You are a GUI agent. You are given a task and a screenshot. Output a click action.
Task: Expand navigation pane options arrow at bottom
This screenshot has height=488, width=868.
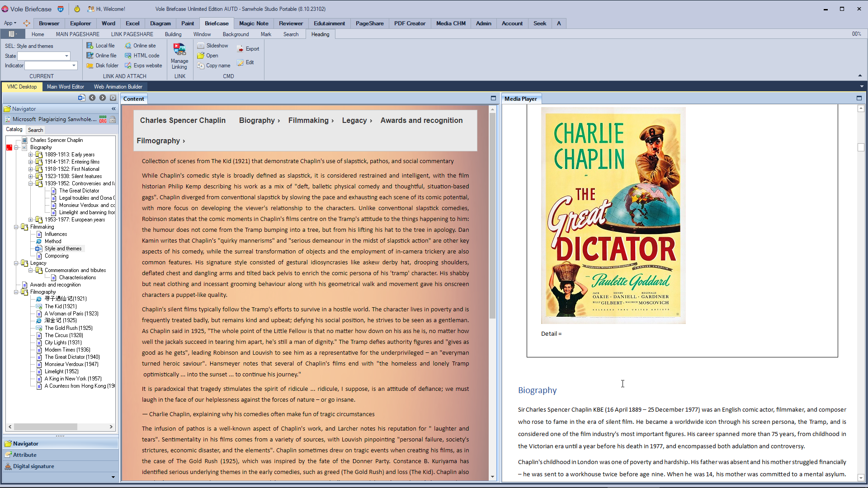coord(113,477)
